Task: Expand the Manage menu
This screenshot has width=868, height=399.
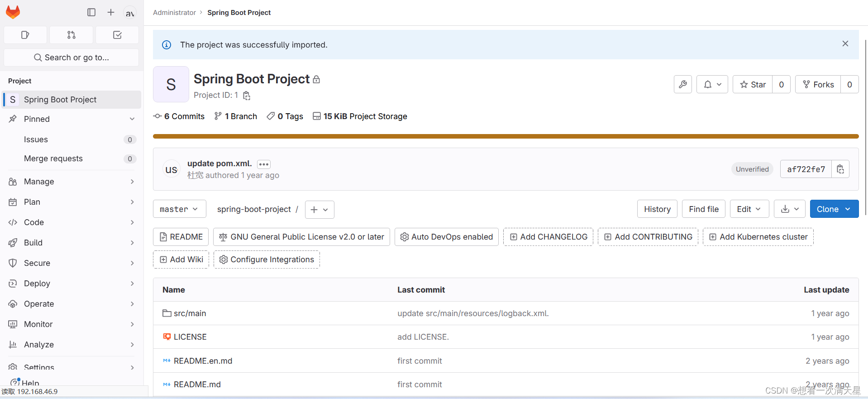Action: pos(72,182)
